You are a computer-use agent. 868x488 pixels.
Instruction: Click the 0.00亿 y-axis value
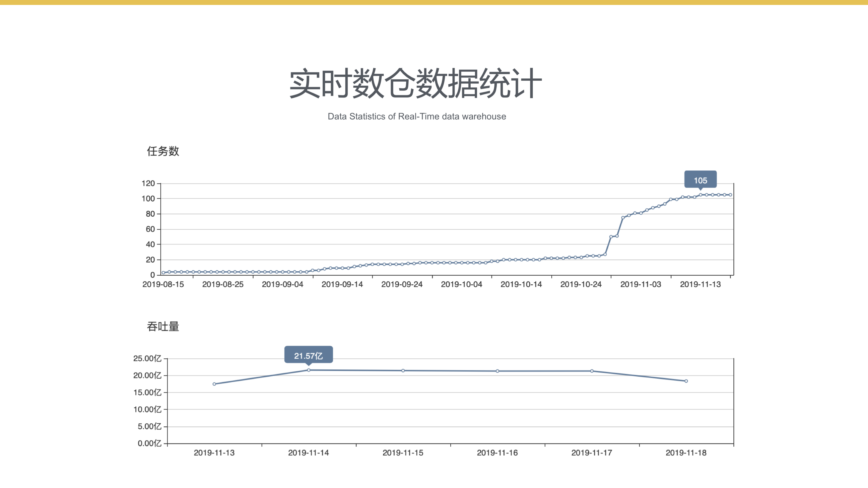(x=149, y=443)
